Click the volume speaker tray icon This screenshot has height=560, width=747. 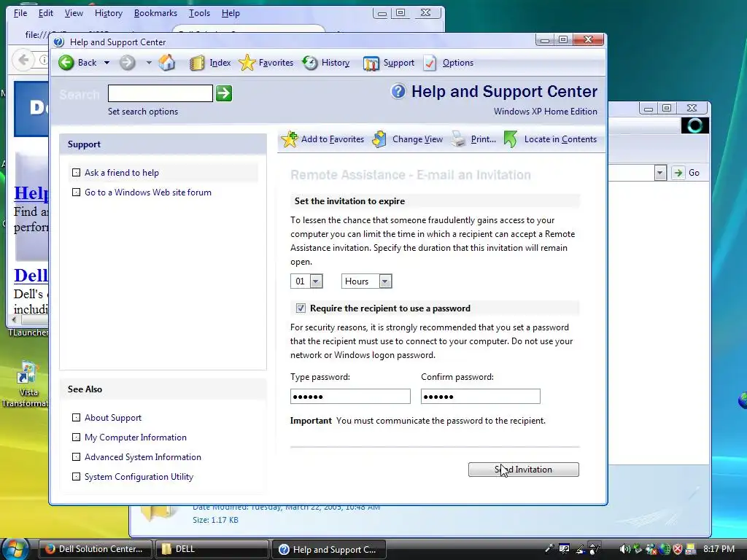(624, 549)
